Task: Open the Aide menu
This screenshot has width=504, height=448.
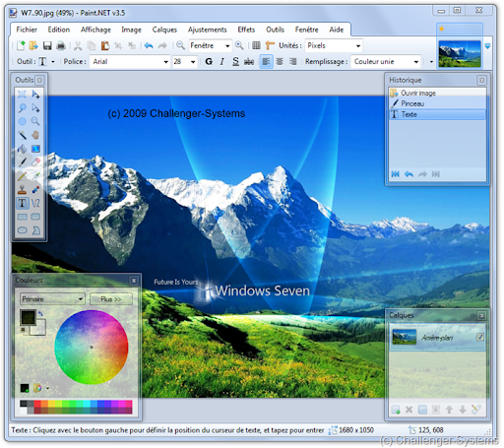Action: (x=337, y=30)
